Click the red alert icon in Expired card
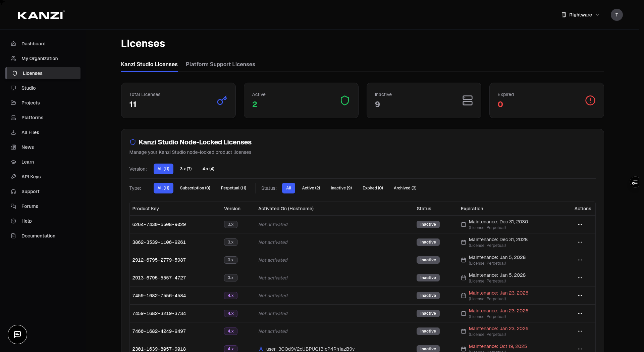 590,100
